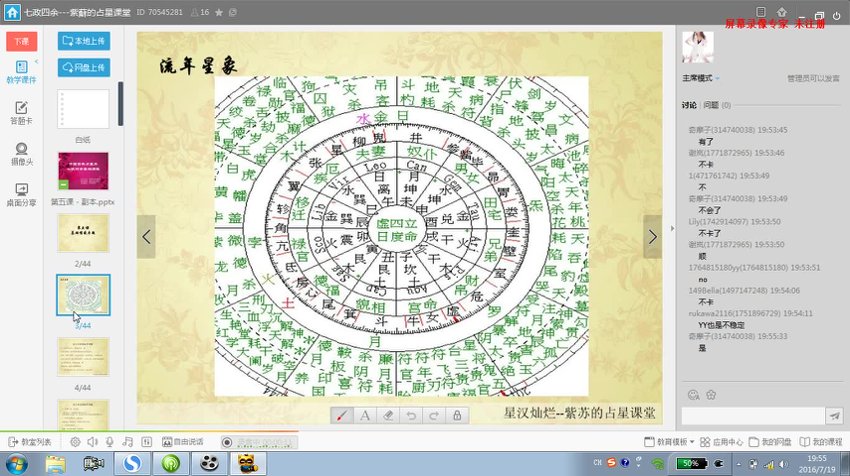Open settings gear in bottom toolbar
Image resolution: width=850 pixels, height=476 pixels.
(75, 442)
